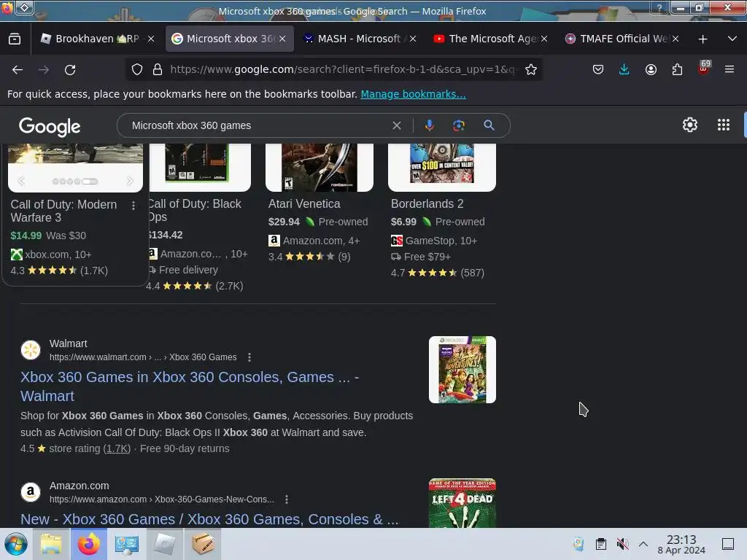Open the clipboard tray icon
This screenshot has width=747, height=560.
click(601, 544)
